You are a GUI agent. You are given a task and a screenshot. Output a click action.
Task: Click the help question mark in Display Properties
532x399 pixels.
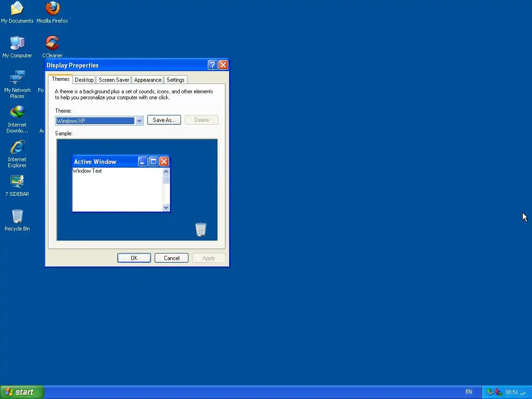point(212,65)
